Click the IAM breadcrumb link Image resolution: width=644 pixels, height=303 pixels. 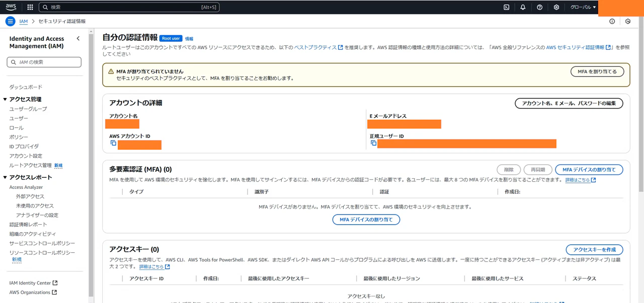point(24,22)
